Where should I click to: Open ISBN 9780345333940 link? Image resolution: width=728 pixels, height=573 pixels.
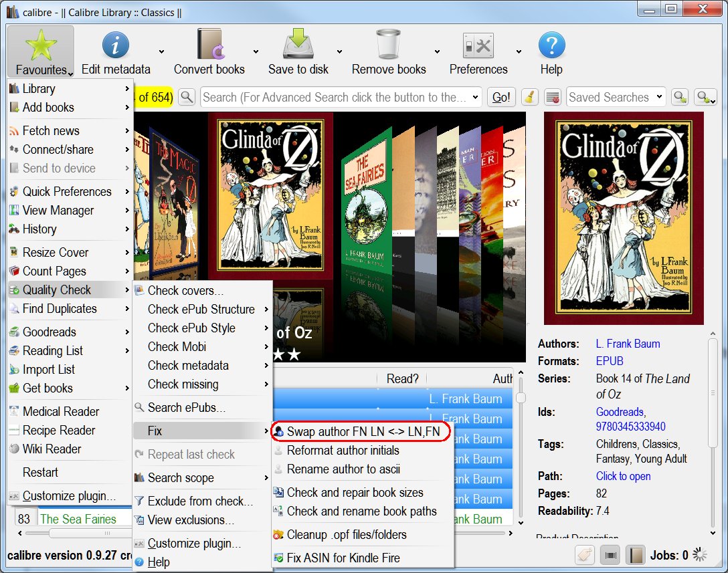tap(630, 427)
